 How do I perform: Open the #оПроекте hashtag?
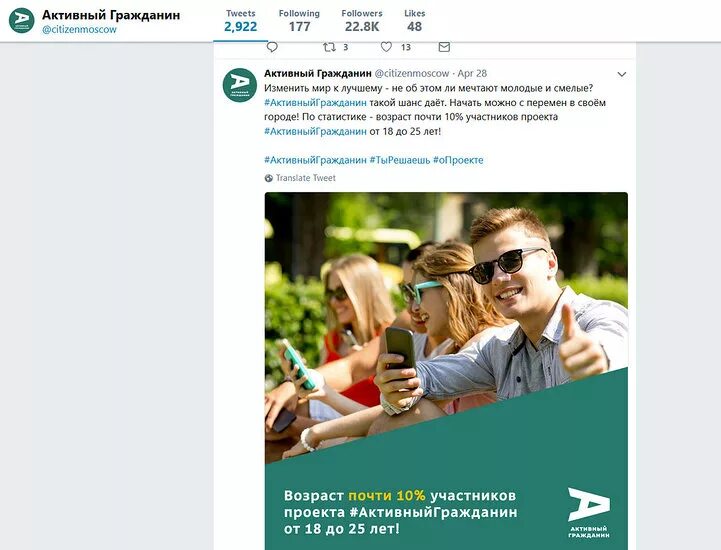458,160
